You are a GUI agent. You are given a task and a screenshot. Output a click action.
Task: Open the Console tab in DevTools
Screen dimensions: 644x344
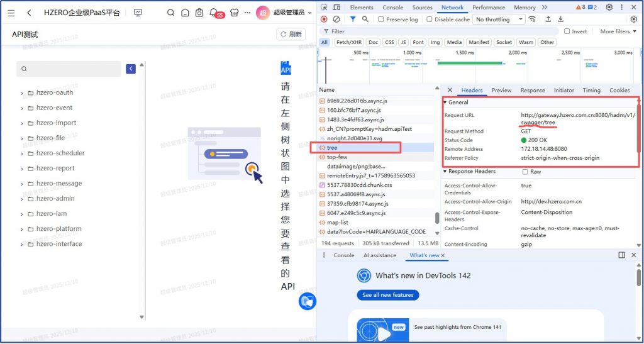(392, 8)
